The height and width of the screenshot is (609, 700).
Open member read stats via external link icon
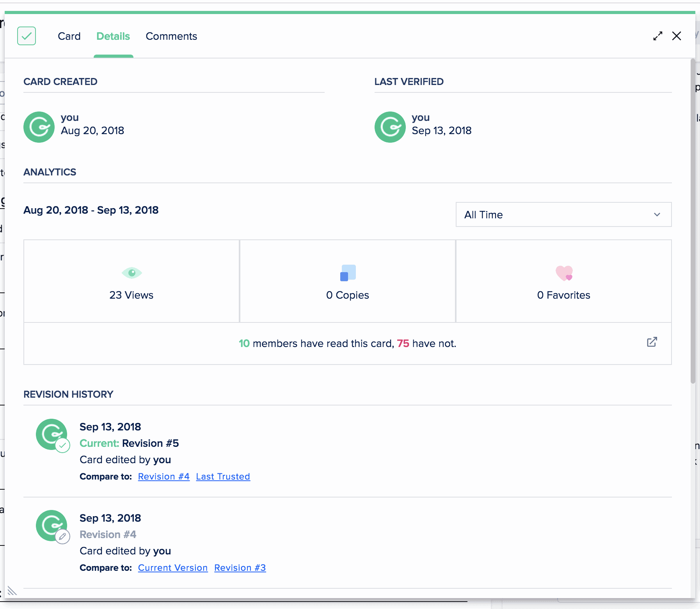(652, 342)
